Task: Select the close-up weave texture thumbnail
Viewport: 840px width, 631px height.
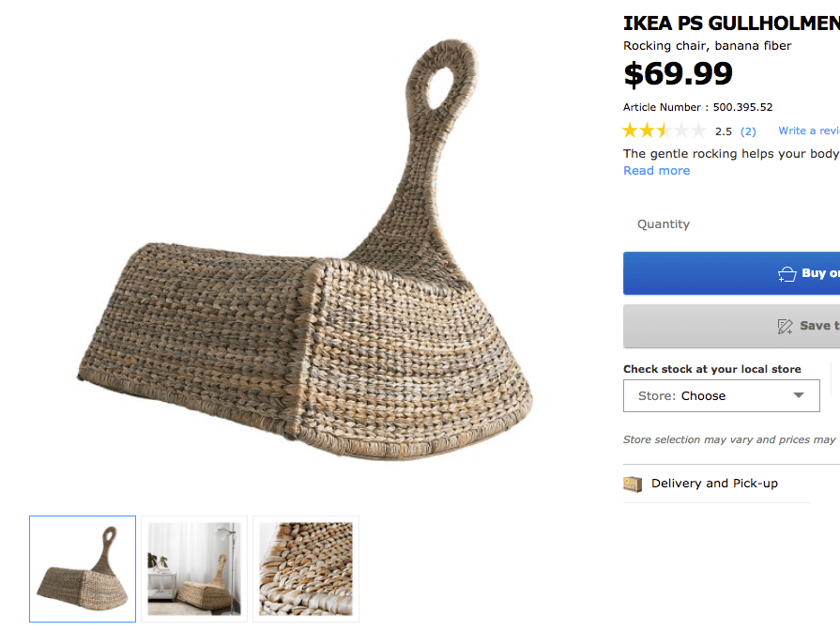Action: pyautogui.click(x=306, y=569)
